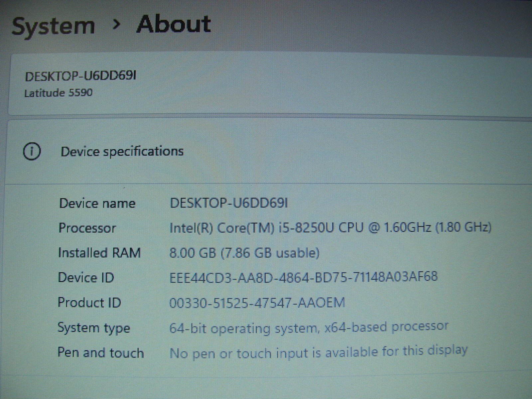Click the breadcrumb chevron arrow after System
This screenshot has width=532, height=399.
(116, 24)
